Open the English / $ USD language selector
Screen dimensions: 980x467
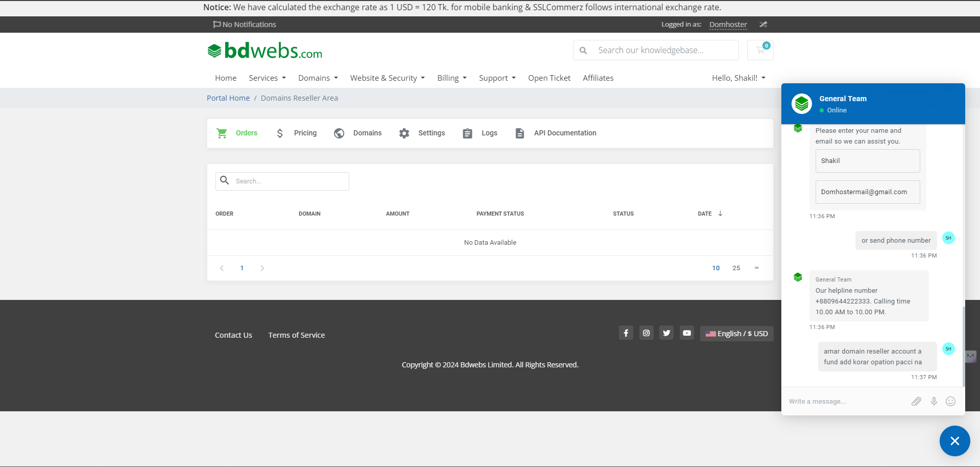(737, 334)
